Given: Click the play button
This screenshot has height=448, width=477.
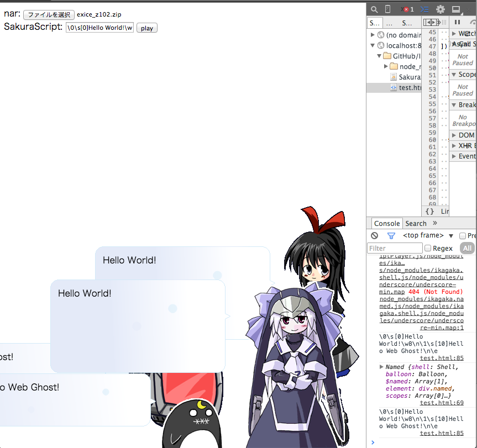Looking at the screenshot, I should tap(147, 28).
